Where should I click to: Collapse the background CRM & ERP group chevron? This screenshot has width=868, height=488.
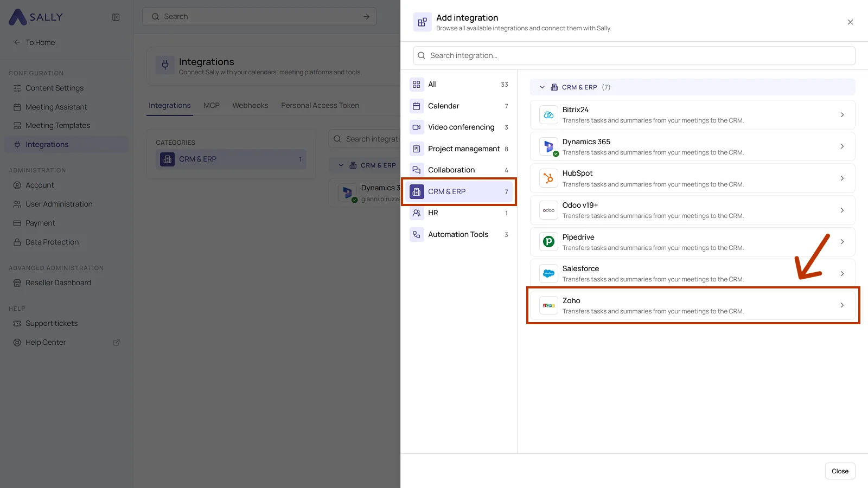pyautogui.click(x=341, y=165)
